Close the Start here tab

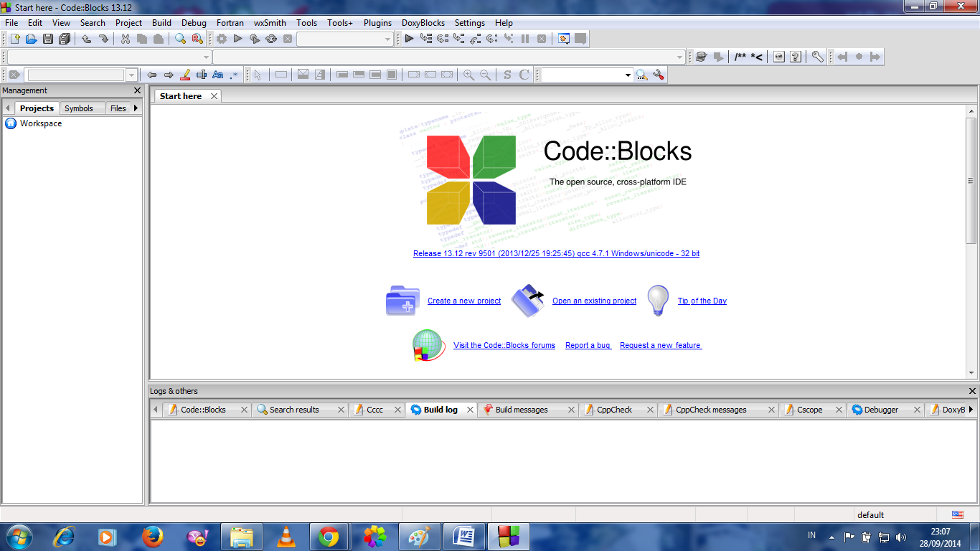point(214,96)
